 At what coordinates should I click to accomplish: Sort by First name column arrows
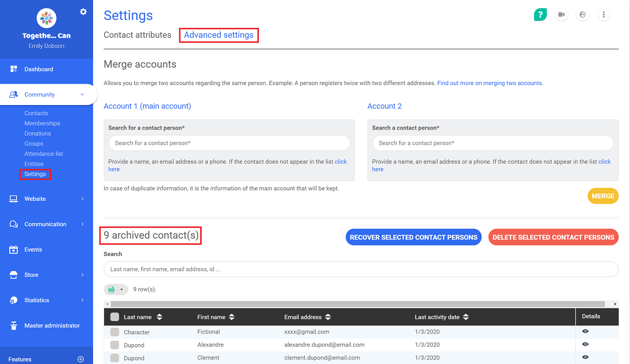coord(232,317)
